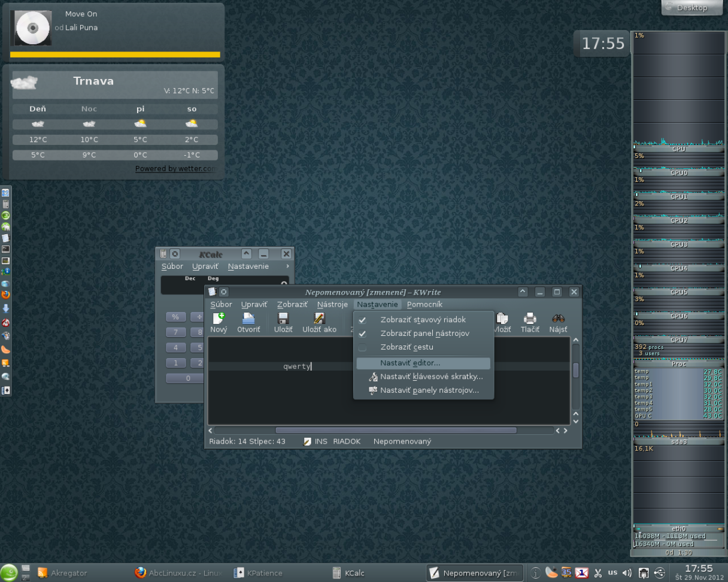Viewport: 728px width, 582px height.
Task: Click the 0 key in KCalc
Action: click(x=185, y=378)
